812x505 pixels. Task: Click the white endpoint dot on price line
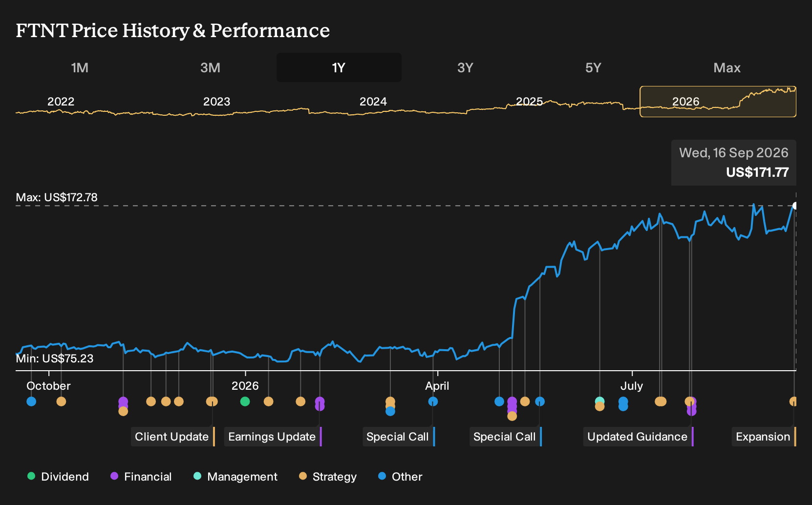(x=795, y=206)
